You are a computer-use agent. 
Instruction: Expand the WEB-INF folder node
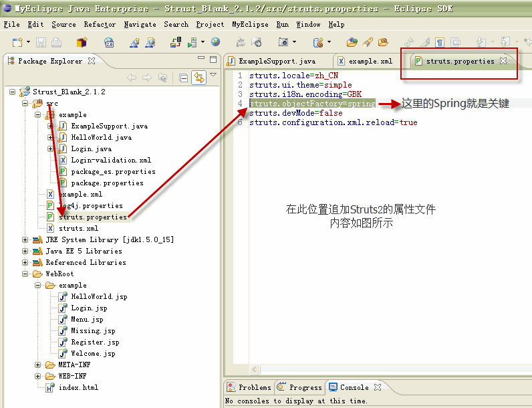pos(37,376)
